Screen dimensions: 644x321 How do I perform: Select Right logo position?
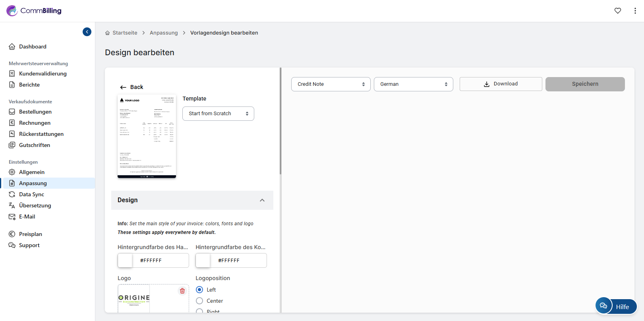click(199, 311)
